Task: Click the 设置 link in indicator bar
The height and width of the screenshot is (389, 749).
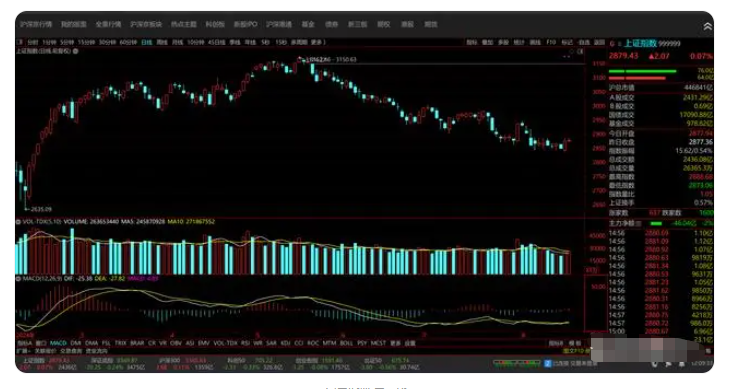Action: tap(410, 343)
